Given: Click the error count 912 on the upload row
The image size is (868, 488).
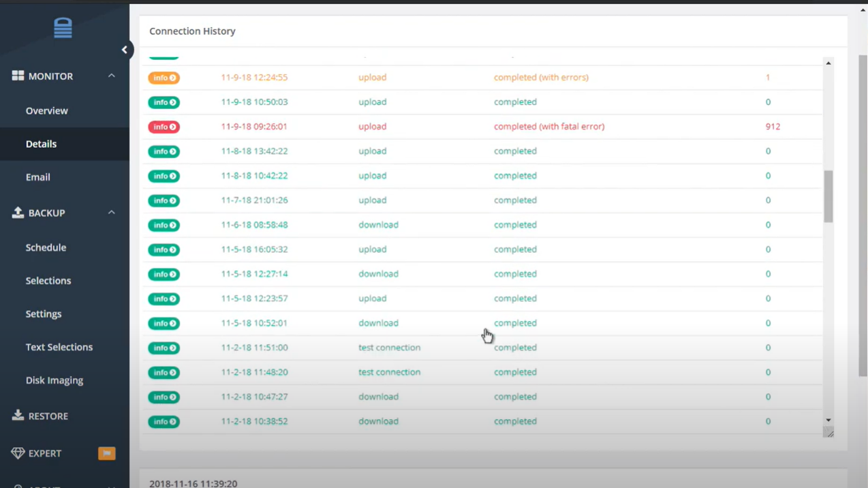Looking at the screenshot, I should coord(773,126).
